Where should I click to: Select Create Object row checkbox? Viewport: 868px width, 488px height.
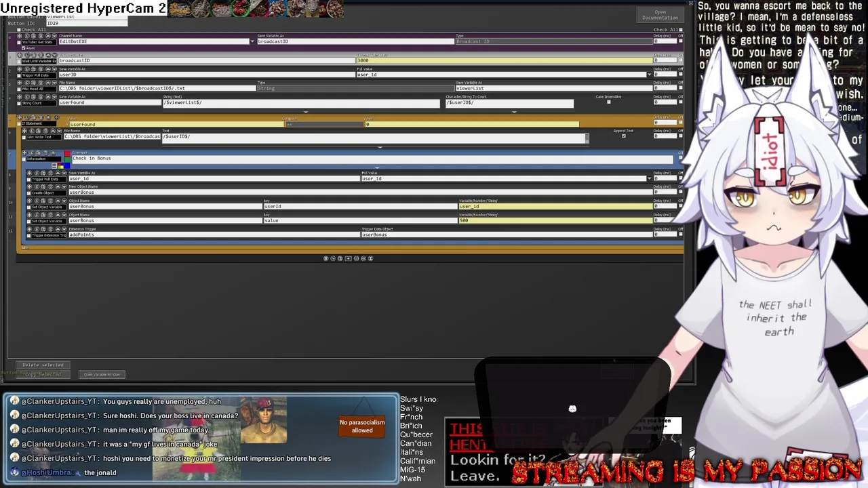28,193
